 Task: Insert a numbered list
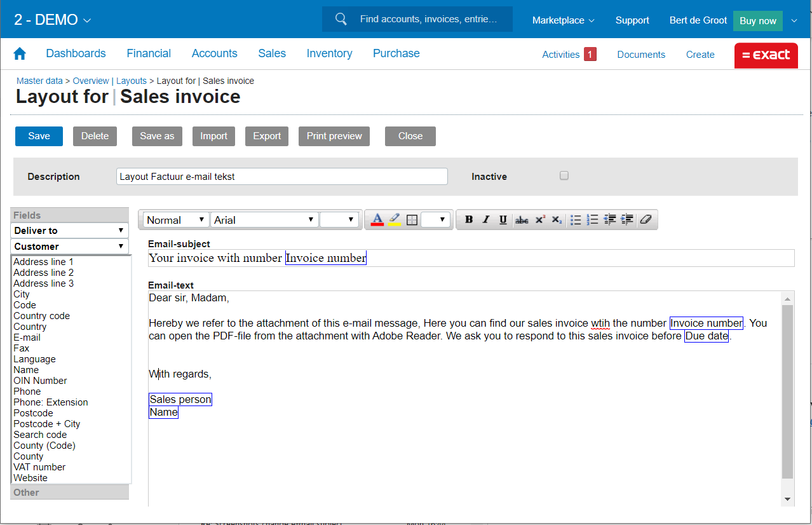(x=593, y=220)
